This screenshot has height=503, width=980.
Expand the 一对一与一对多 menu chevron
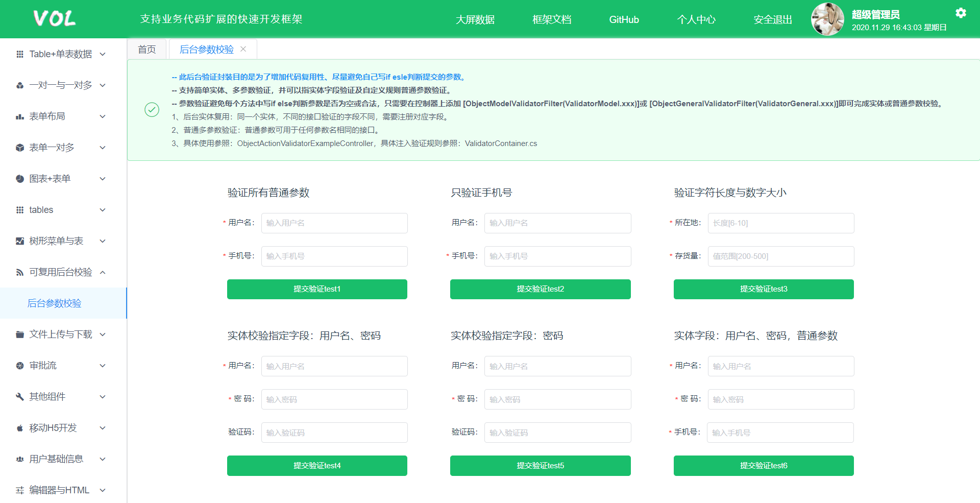103,85
